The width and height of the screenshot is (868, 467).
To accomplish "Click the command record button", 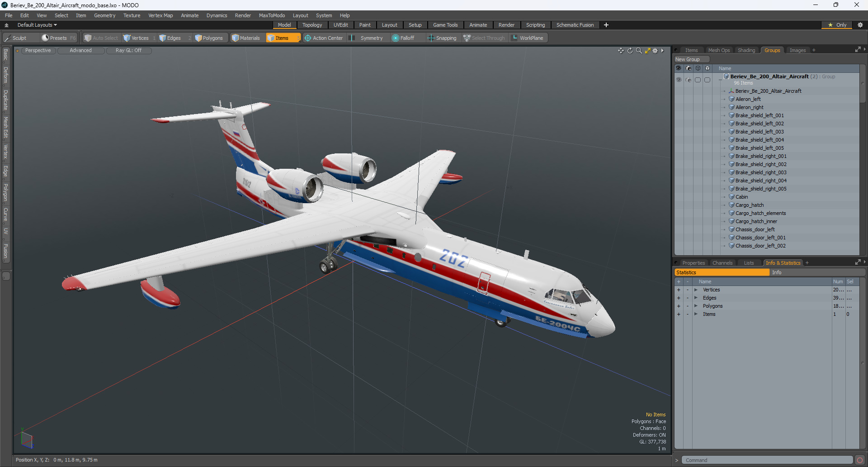I will pos(860,460).
